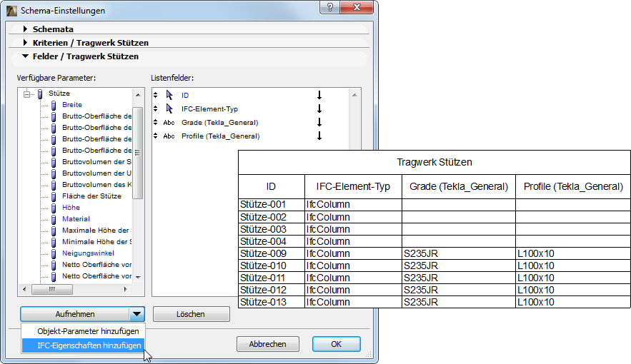Click parameter list scroll up arrow
This screenshot has height=364, width=631.
pyautogui.click(x=138, y=95)
